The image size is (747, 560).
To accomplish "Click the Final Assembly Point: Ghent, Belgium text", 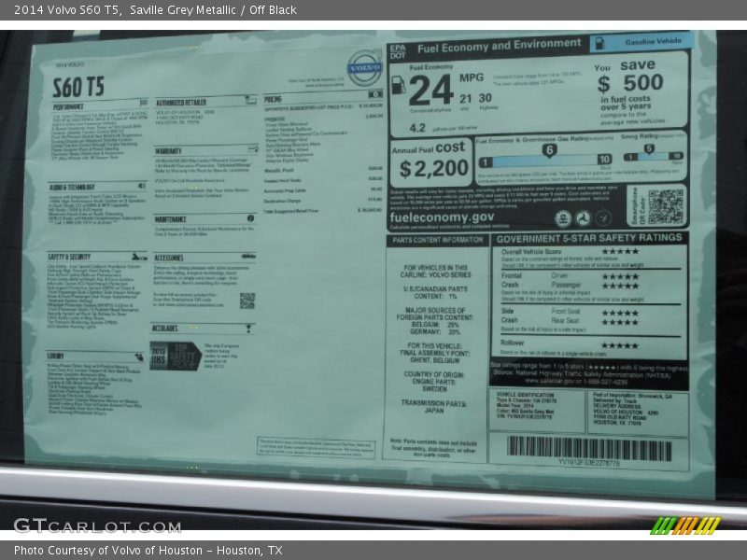I will (435, 354).
